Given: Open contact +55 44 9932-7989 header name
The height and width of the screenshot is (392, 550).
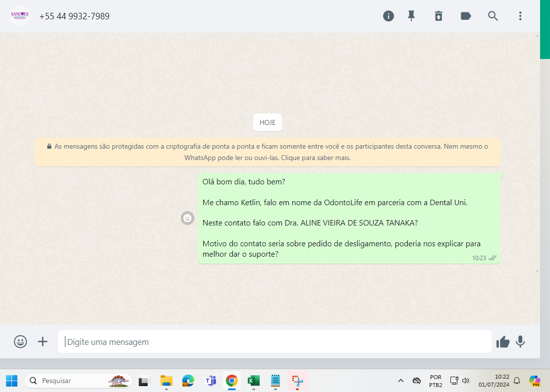Looking at the screenshot, I should pos(74,16).
